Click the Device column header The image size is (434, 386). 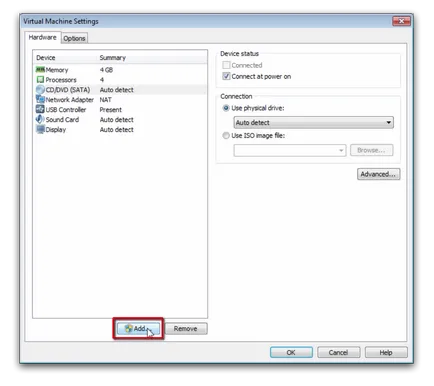[x=46, y=58]
